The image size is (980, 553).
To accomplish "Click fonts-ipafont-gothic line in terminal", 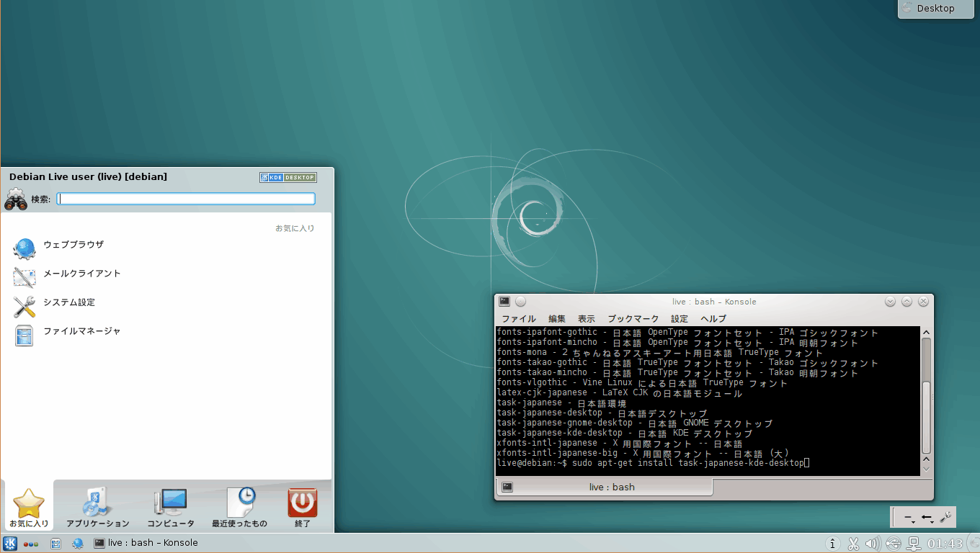I will tap(688, 333).
